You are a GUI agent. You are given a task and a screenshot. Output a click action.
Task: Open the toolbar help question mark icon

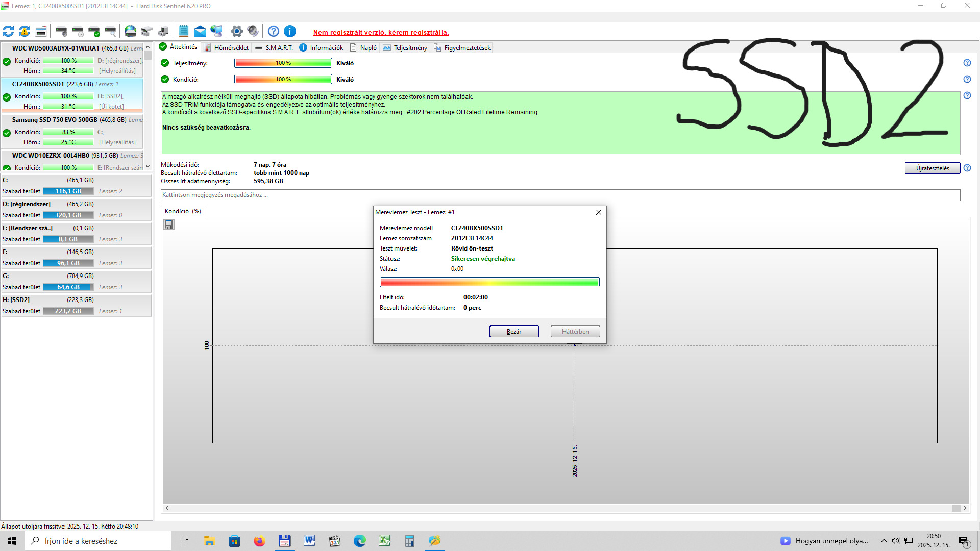tap(274, 32)
